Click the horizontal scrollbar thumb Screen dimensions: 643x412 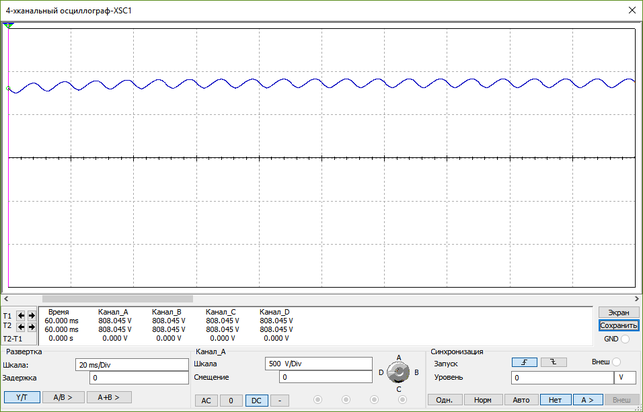[x=117, y=299]
